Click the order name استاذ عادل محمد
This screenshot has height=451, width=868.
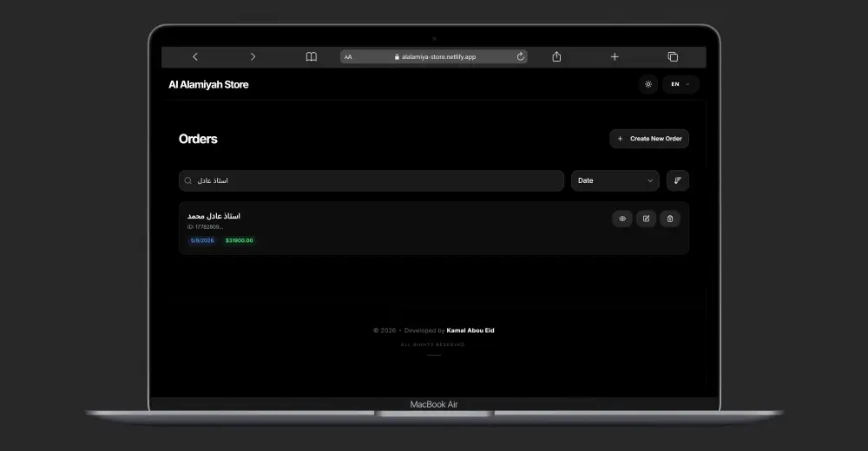214,216
